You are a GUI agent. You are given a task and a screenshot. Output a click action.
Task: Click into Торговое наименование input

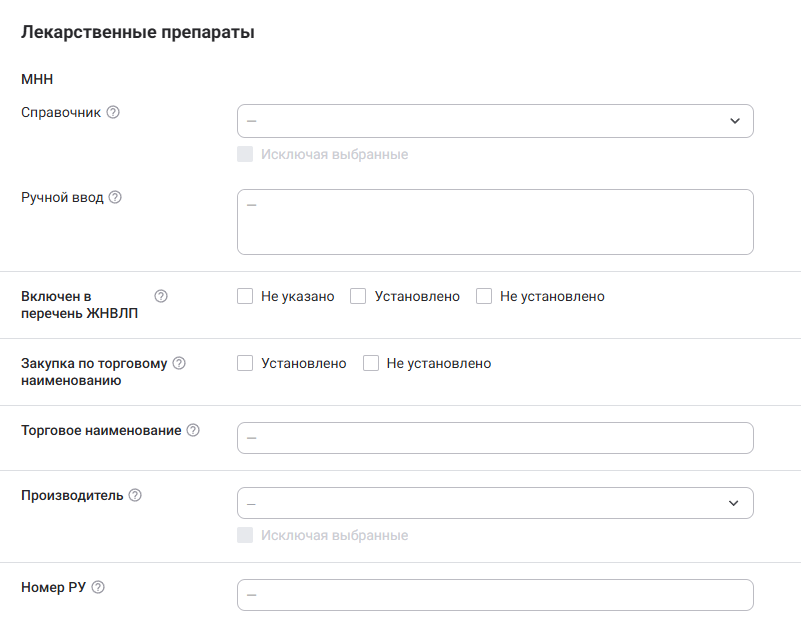pos(495,438)
